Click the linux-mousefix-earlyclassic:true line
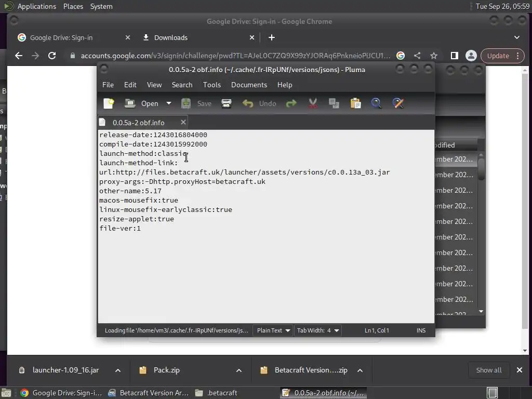Viewport: 532px width, 399px height. (x=166, y=210)
